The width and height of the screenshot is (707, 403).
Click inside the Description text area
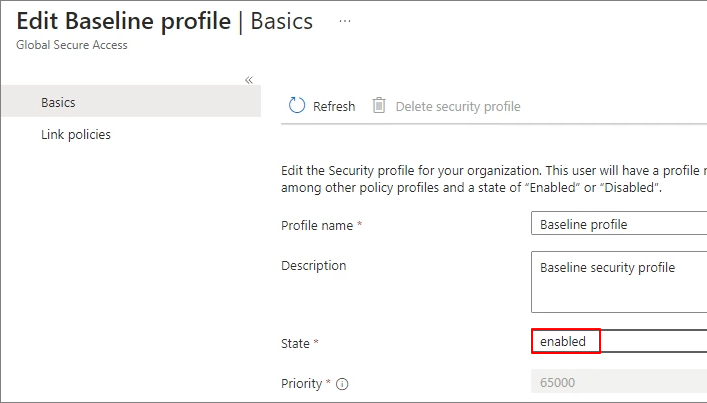tap(619, 282)
